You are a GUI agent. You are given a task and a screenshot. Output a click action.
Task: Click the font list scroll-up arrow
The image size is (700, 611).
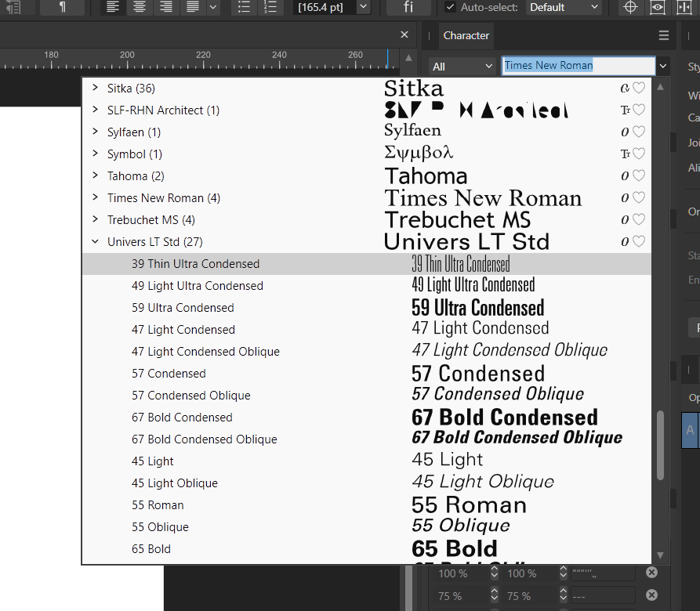point(660,88)
